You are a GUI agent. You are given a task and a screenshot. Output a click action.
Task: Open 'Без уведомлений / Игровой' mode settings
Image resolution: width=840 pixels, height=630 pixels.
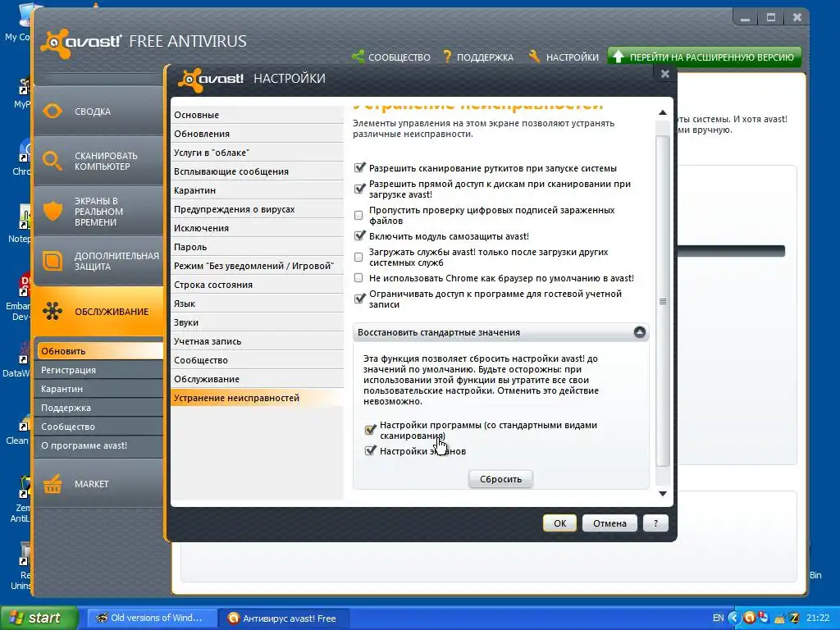[x=257, y=266]
